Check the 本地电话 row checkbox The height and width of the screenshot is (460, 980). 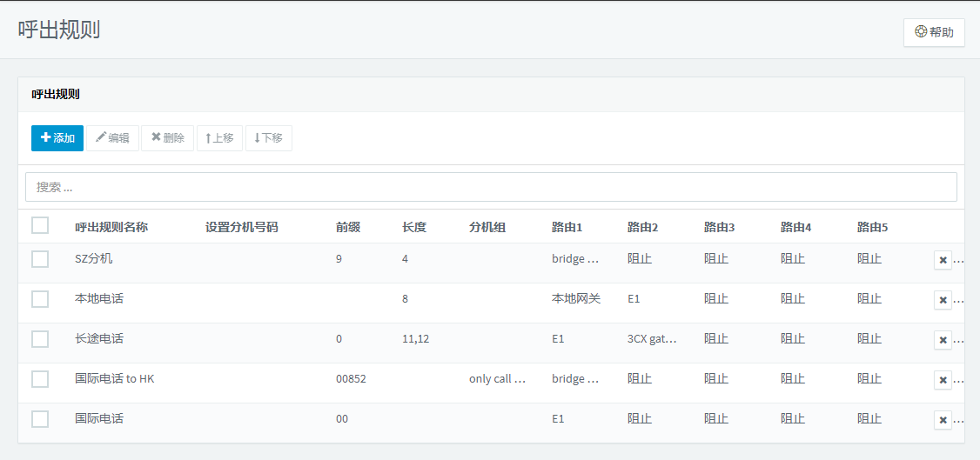pyautogui.click(x=40, y=299)
